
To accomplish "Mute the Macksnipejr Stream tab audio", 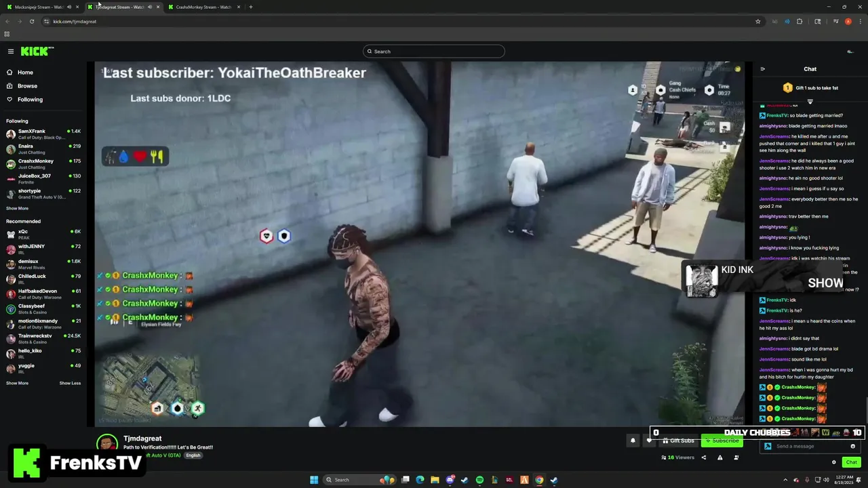I will [68, 7].
